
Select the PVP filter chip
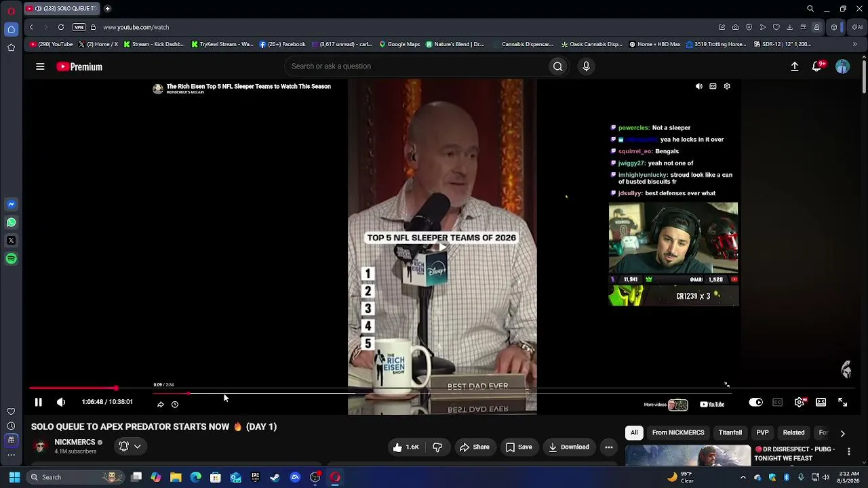pos(762,432)
